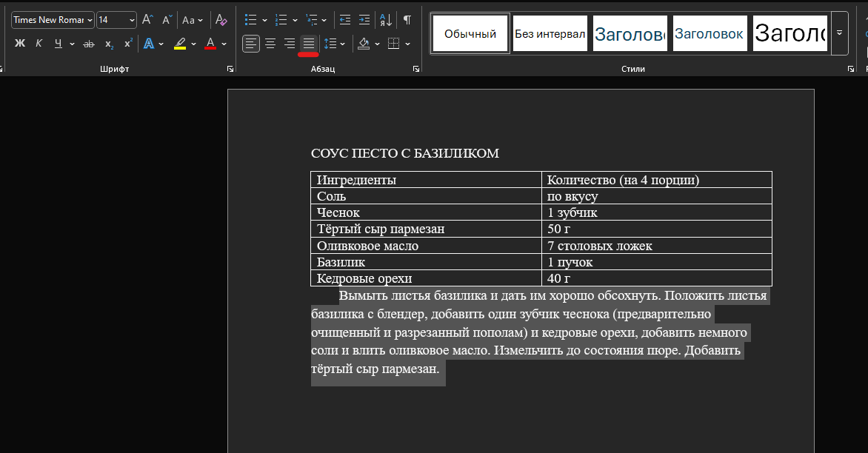868x453 pixels.
Task: Open the highlight color dropdown arrow
Action: pyautogui.click(x=193, y=44)
